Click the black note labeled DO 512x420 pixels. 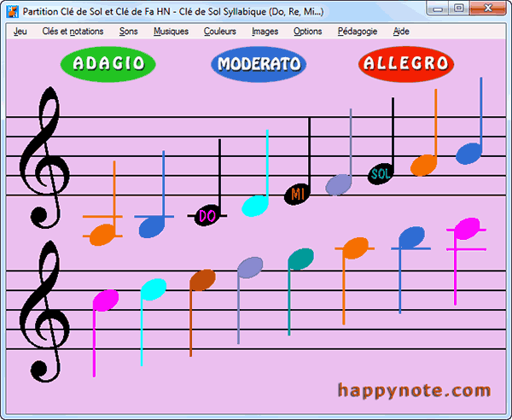tap(207, 215)
